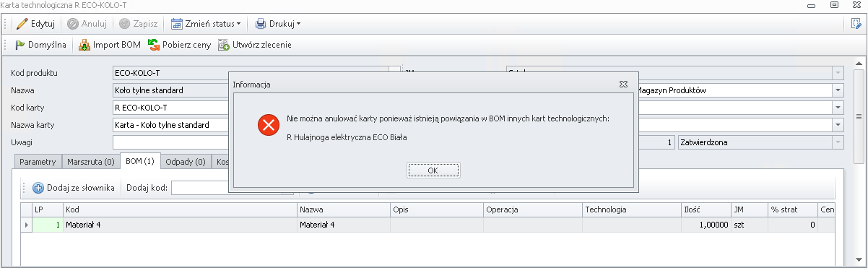The image size is (868, 268).
Task: Expand dropdown arrow right of Kod karty row
Action: 838,108
